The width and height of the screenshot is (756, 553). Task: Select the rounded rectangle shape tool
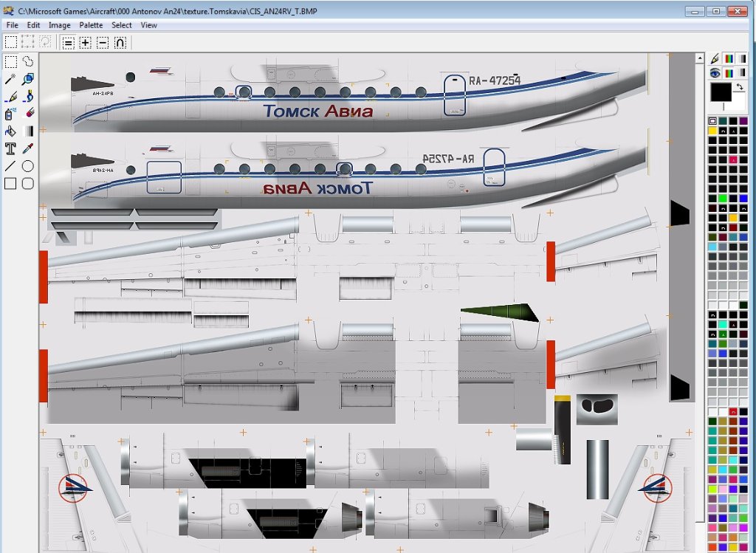28,184
